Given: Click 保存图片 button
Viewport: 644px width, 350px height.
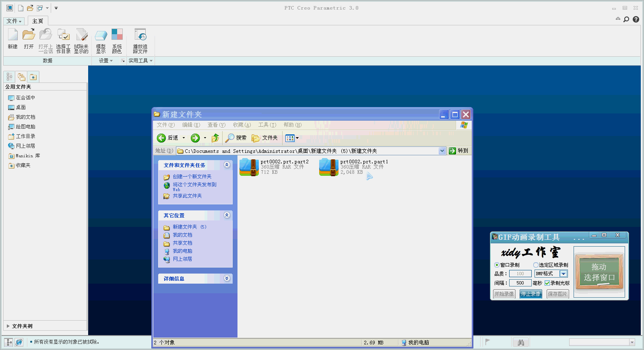Looking at the screenshot, I should pyautogui.click(x=557, y=294).
